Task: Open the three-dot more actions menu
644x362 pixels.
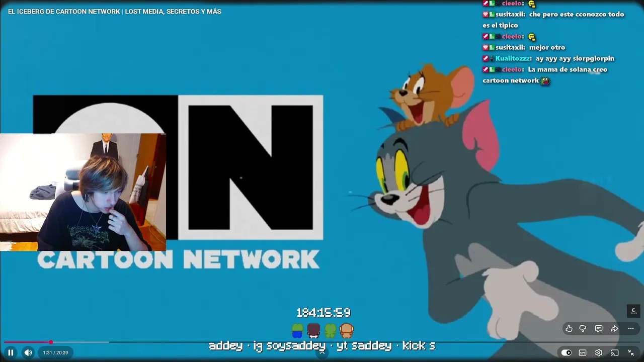Action: click(x=631, y=328)
